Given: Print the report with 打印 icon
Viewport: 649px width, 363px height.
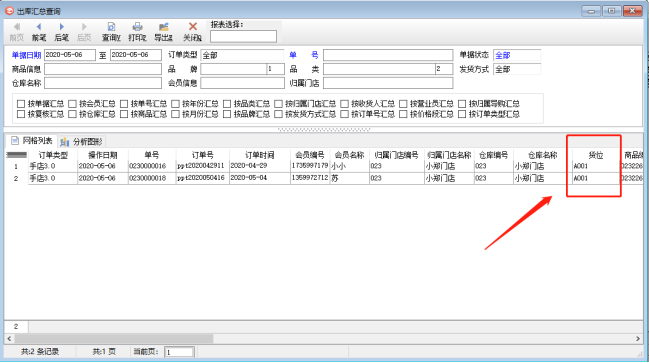Looking at the screenshot, I should pos(137,32).
